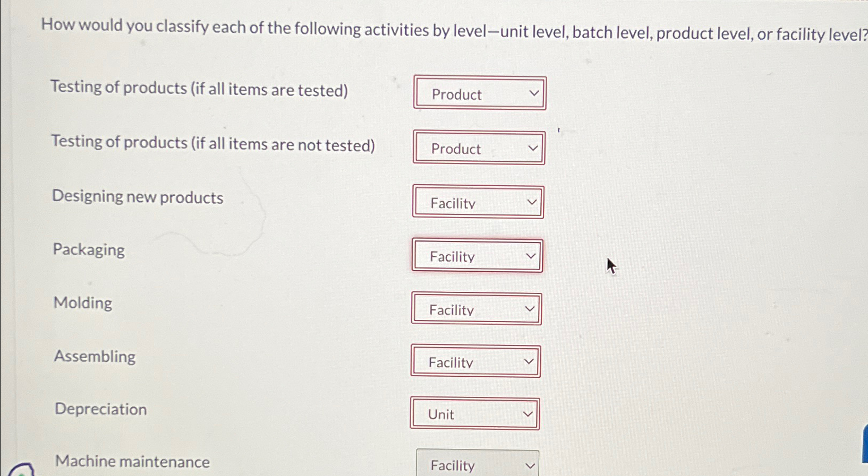Click the Assembling activity text

click(x=95, y=357)
